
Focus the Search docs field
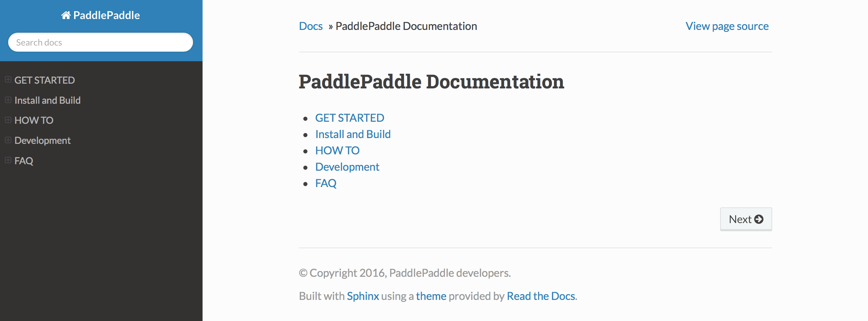(101, 42)
